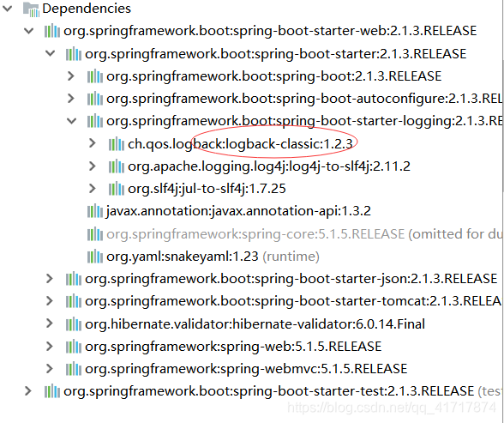Click library icon of snakeyaml:1.23
This screenshot has height=423, width=504.
(x=95, y=257)
